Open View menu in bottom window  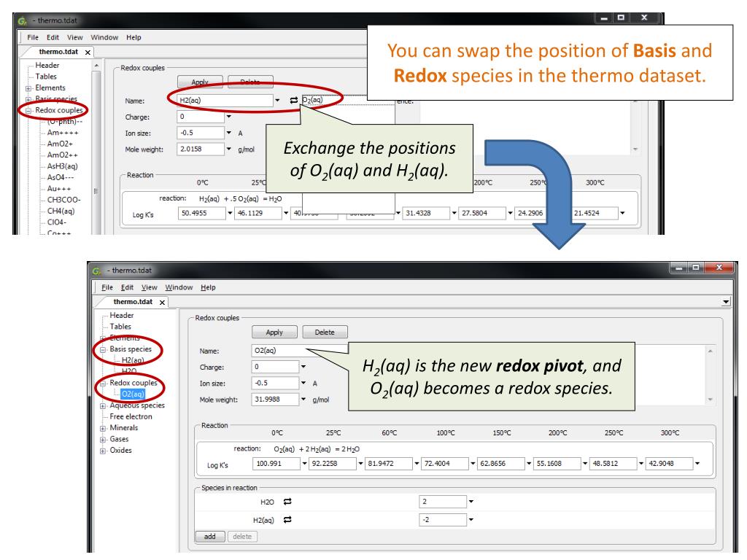pos(149,287)
